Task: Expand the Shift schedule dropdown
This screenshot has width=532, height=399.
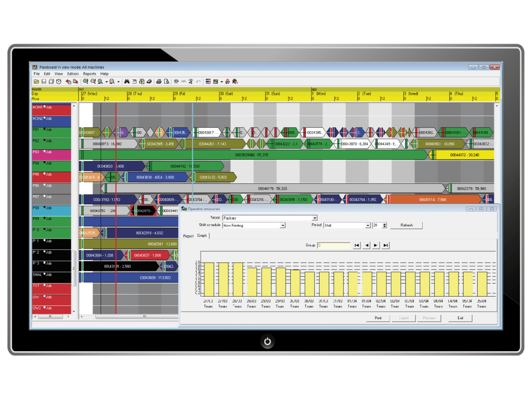Action: coord(282,225)
